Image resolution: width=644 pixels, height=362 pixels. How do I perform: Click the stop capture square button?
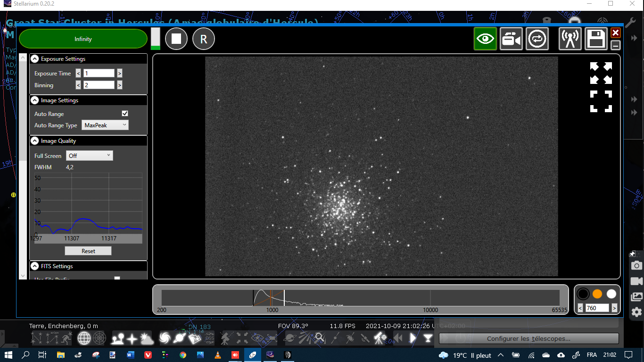[176, 39]
